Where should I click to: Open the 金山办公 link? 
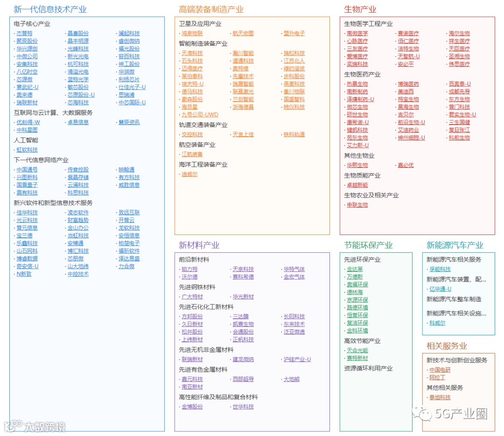click(x=78, y=228)
